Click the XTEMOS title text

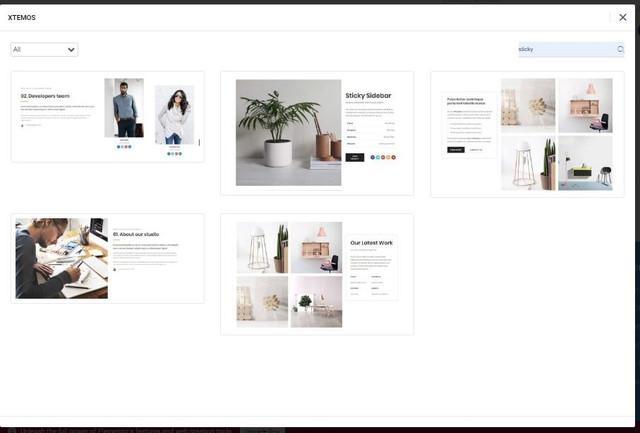point(22,18)
